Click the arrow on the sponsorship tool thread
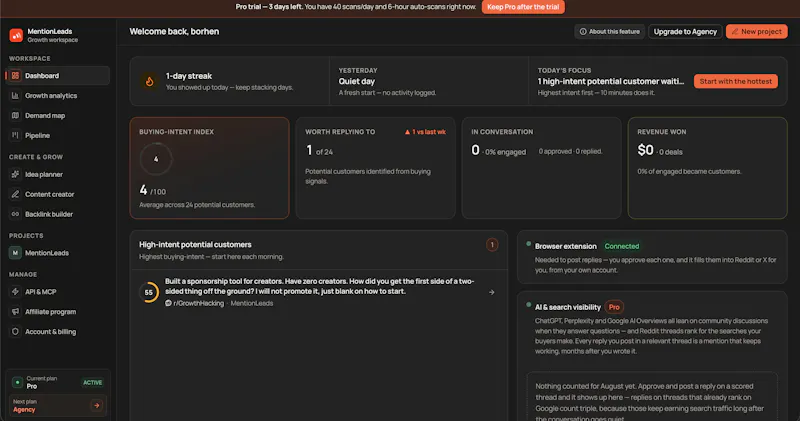The height and width of the screenshot is (421, 800). (x=492, y=292)
